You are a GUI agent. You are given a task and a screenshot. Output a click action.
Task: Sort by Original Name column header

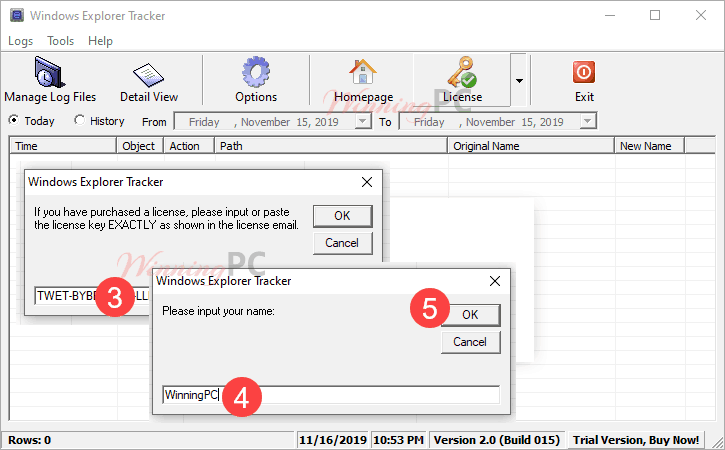coord(531,146)
